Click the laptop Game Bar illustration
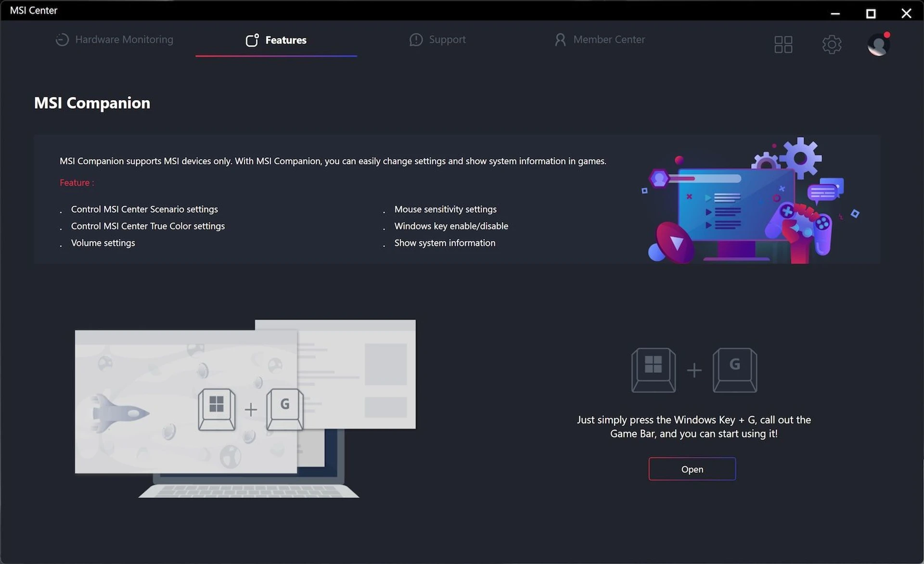The image size is (924, 564). 245,409
